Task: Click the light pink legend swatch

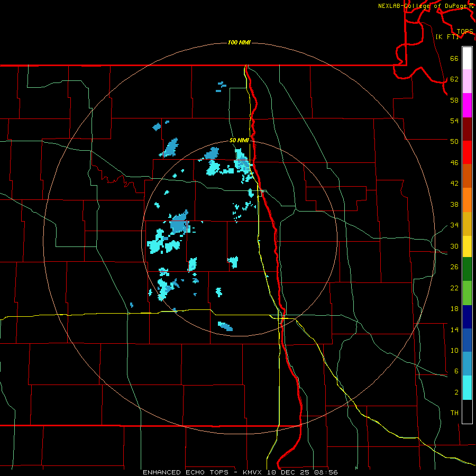Action: (x=467, y=81)
